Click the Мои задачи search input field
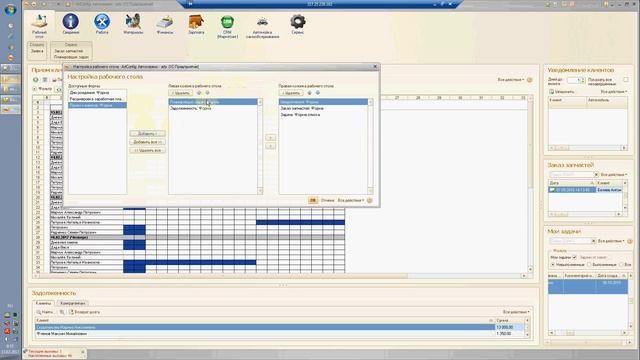The image size is (640, 360). pyautogui.click(x=570, y=241)
